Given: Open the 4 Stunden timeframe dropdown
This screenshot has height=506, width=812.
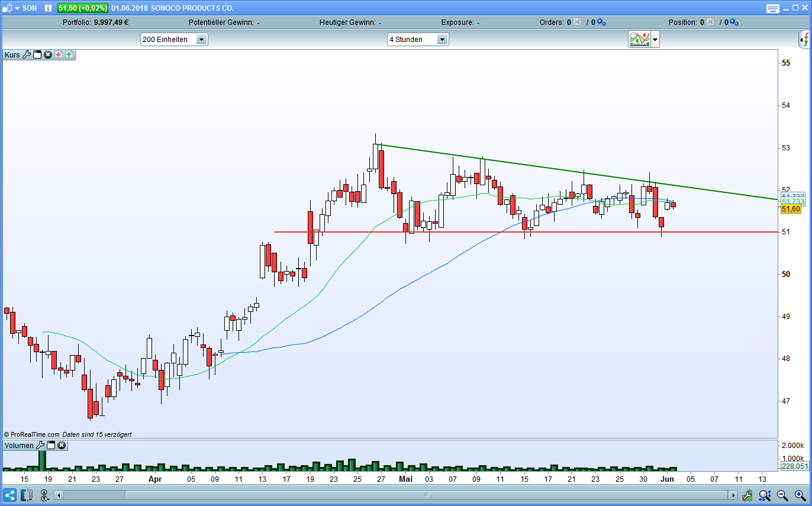Looking at the screenshot, I should (442, 40).
